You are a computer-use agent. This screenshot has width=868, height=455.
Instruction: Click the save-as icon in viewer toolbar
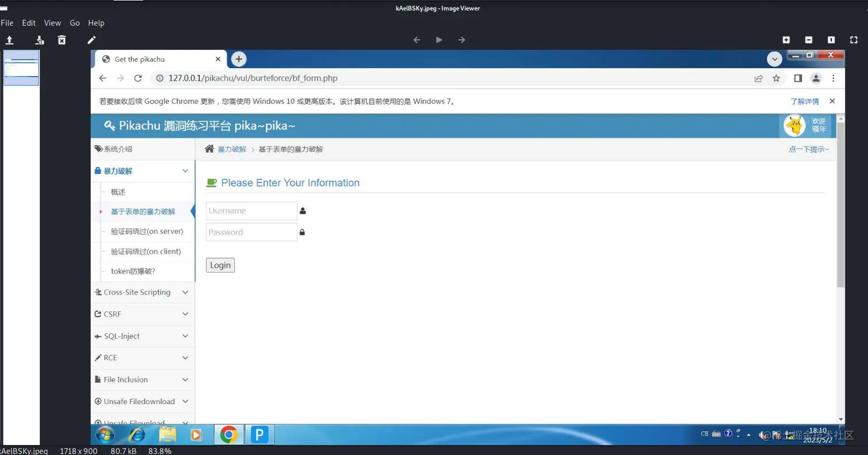pos(39,40)
